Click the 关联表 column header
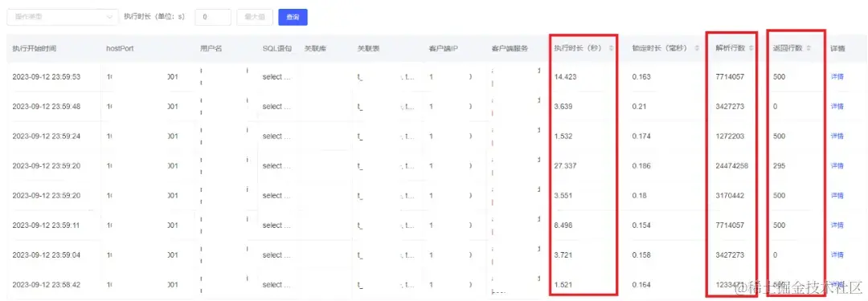 [x=368, y=49]
